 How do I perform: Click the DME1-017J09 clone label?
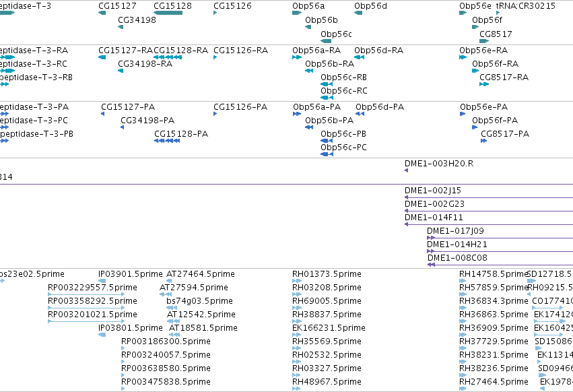tap(455, 231)
